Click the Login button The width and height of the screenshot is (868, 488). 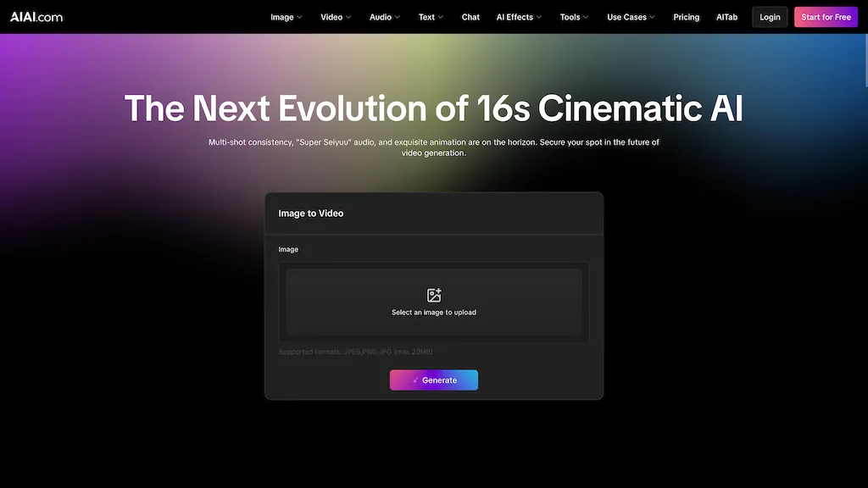point(770,17)
